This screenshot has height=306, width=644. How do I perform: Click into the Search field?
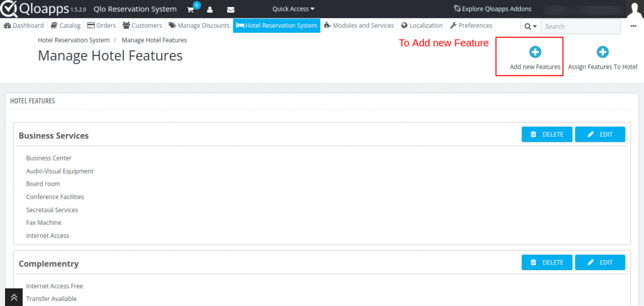(x=580, y=26)
